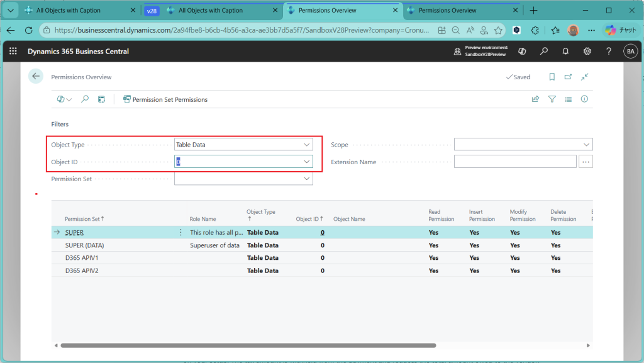Open the bookmark icon for this page
The height and width of the screenshot is (363, 644).
552,77
